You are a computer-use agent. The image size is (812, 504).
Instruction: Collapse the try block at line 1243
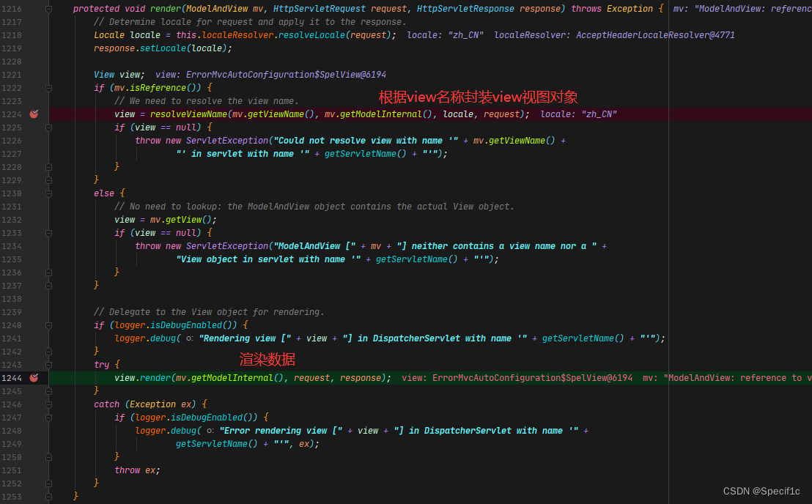pyautogui.click(x=48, y=365)
